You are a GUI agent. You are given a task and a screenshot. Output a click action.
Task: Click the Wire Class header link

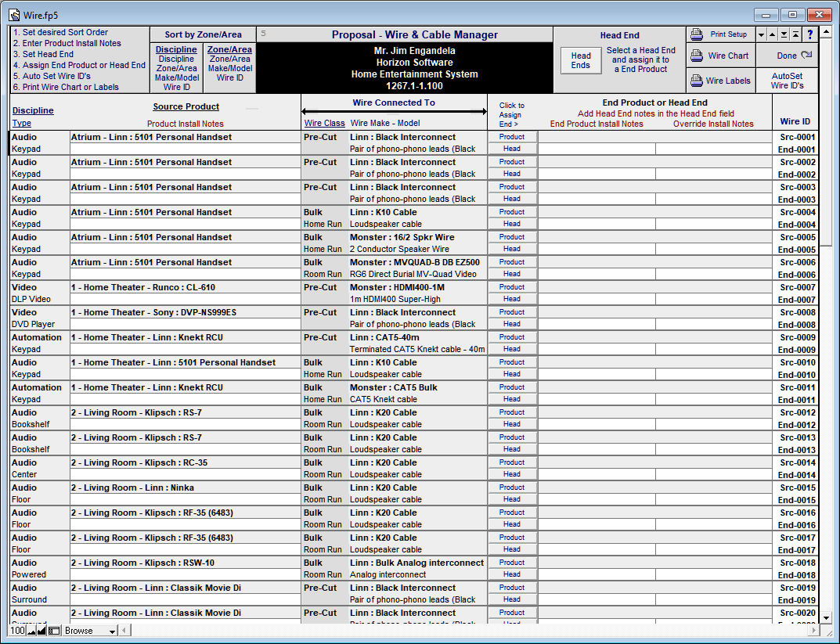(x=325, y=123)
